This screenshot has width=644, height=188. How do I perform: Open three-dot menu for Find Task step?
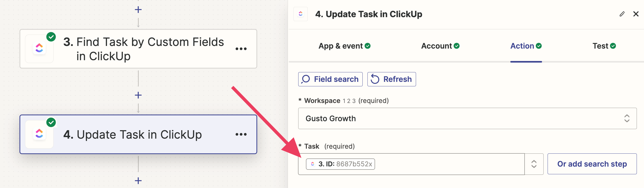[x=241, y=49]
